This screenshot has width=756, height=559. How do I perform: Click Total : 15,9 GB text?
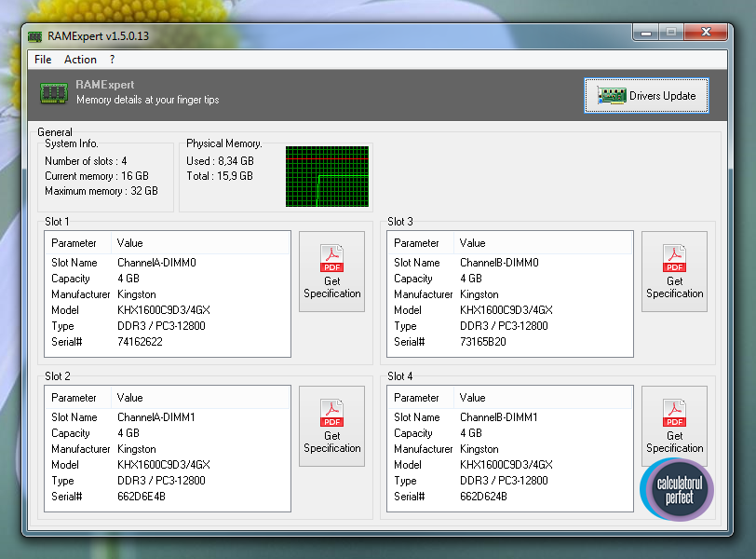pyautogui.click(x=220, y=176)
